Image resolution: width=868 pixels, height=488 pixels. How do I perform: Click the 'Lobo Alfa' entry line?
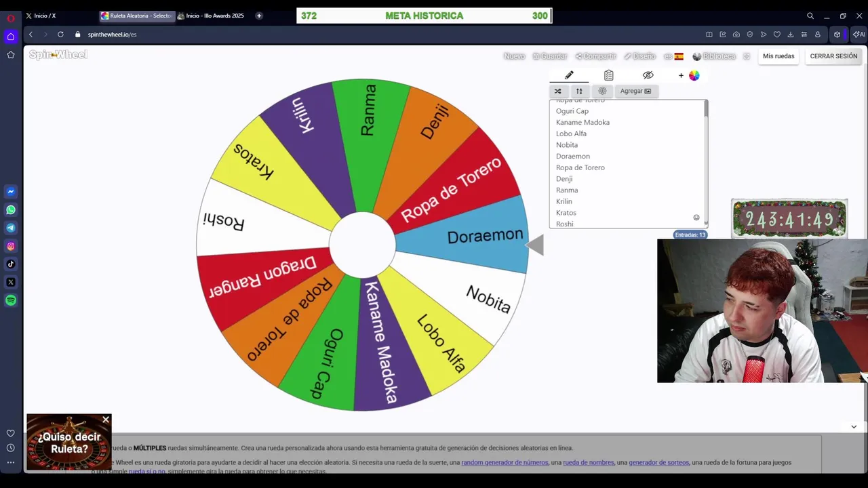(571, 134)
